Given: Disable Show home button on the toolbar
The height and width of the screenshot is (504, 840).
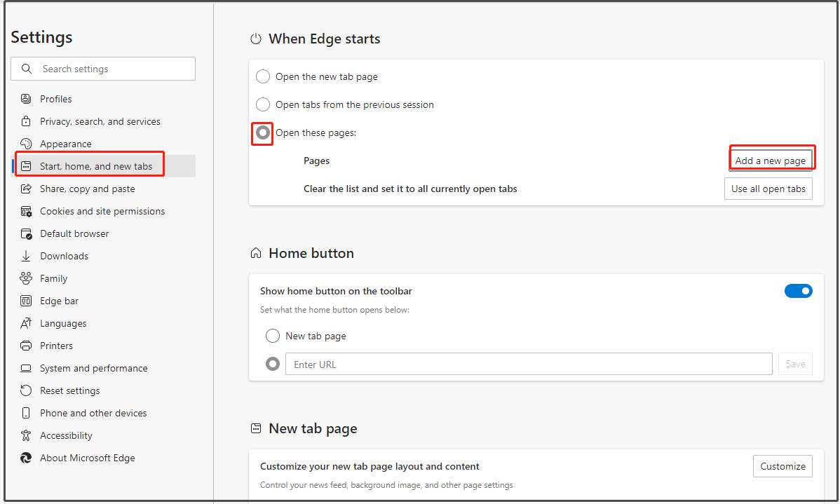Looking at the screenshot, I should [799, 291].
